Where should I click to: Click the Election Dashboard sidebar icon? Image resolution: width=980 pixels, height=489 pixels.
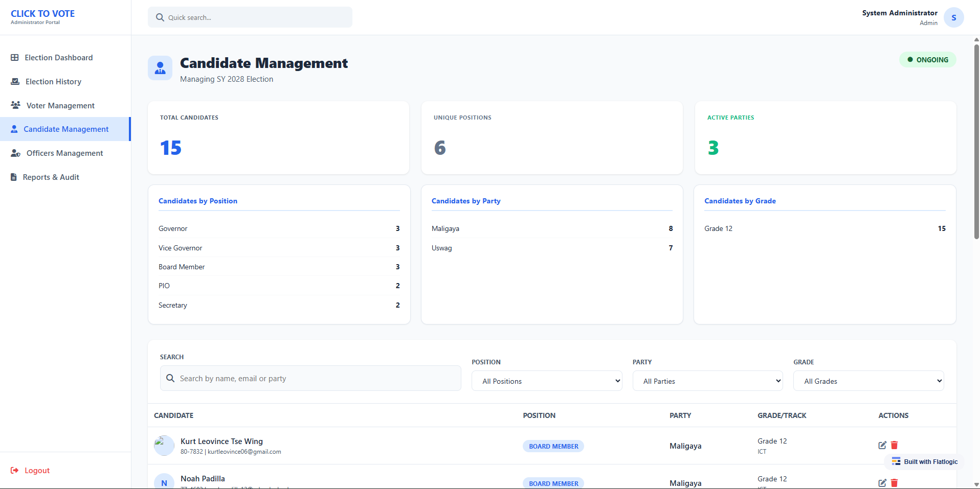pos(15,58)
